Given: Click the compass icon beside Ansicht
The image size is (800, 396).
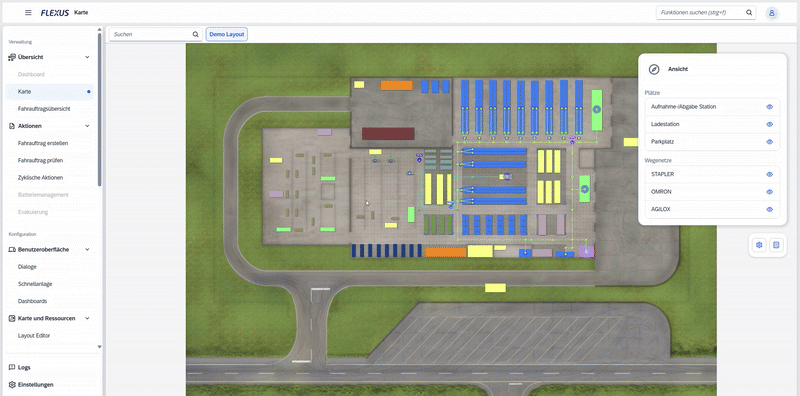Looking at the screenshot, I should point(654,69).
